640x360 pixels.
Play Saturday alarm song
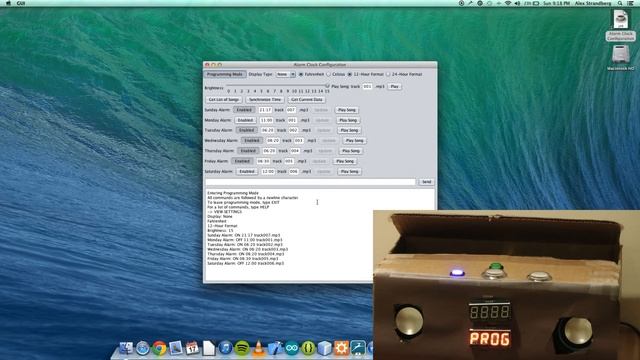(349, 172)
